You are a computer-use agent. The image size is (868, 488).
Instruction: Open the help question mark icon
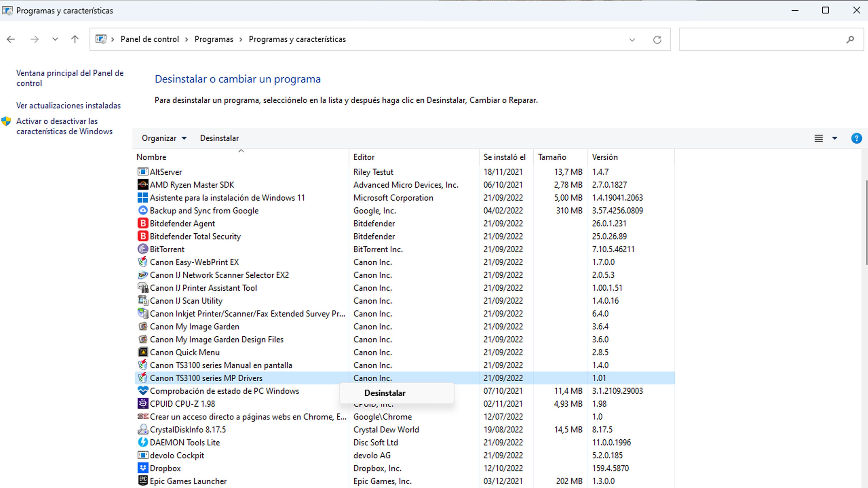point(856,138)
